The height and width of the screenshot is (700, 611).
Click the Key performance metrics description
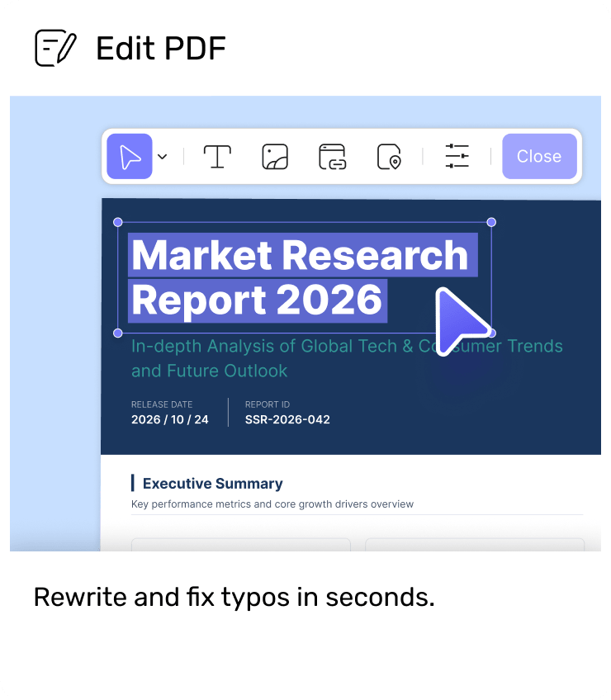[x=272, y=504]
